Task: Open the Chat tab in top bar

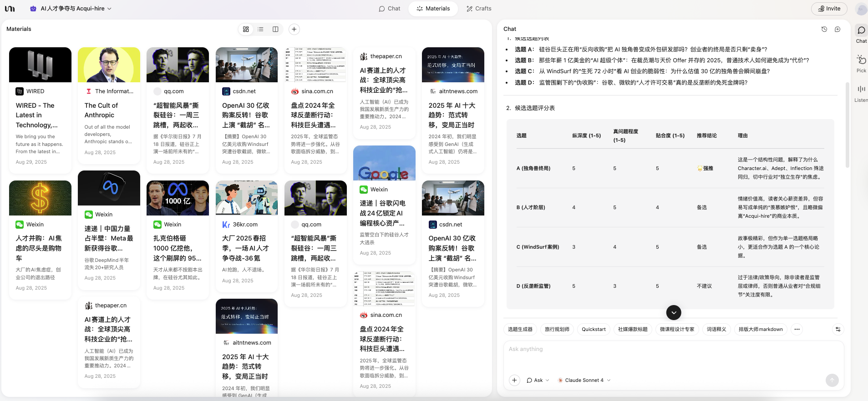Action: (x=389, y=8)
